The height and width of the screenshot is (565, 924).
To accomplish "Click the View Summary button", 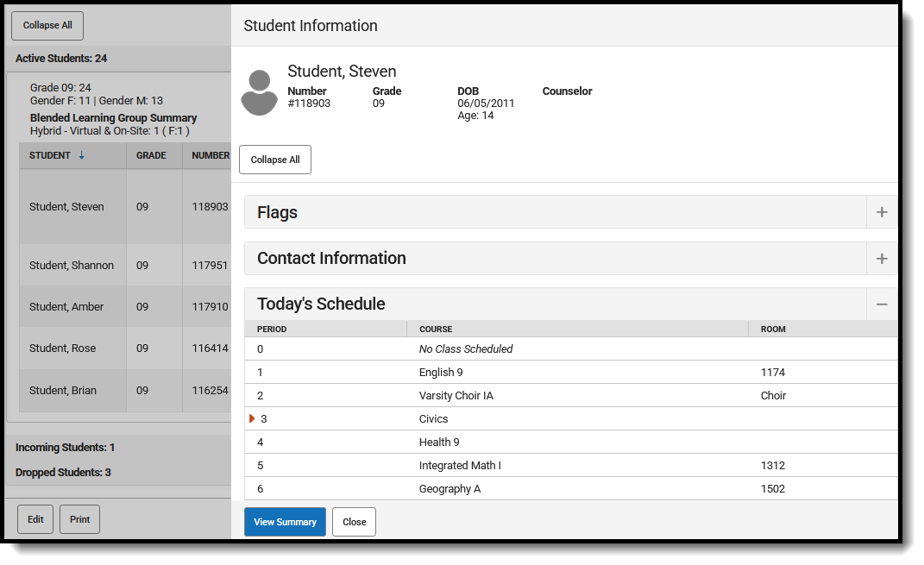I will [x=285, y=522].
